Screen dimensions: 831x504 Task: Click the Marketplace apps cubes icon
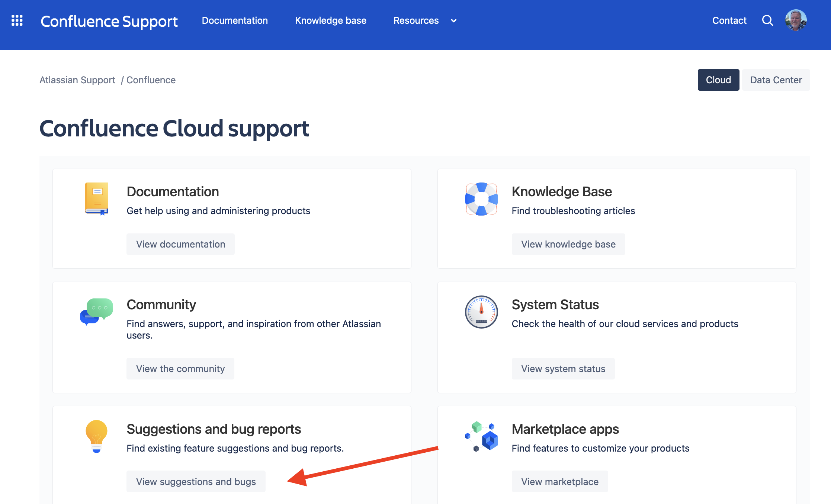tap(481, 437)
